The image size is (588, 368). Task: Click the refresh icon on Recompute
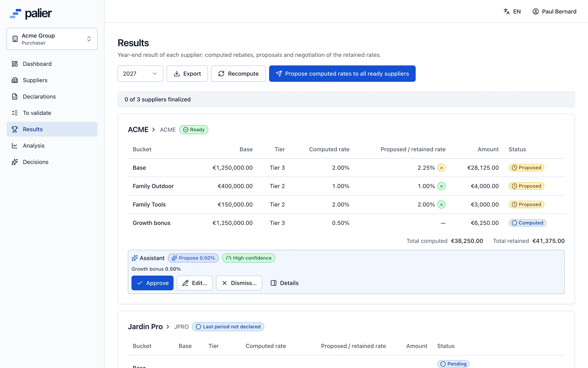221,74
